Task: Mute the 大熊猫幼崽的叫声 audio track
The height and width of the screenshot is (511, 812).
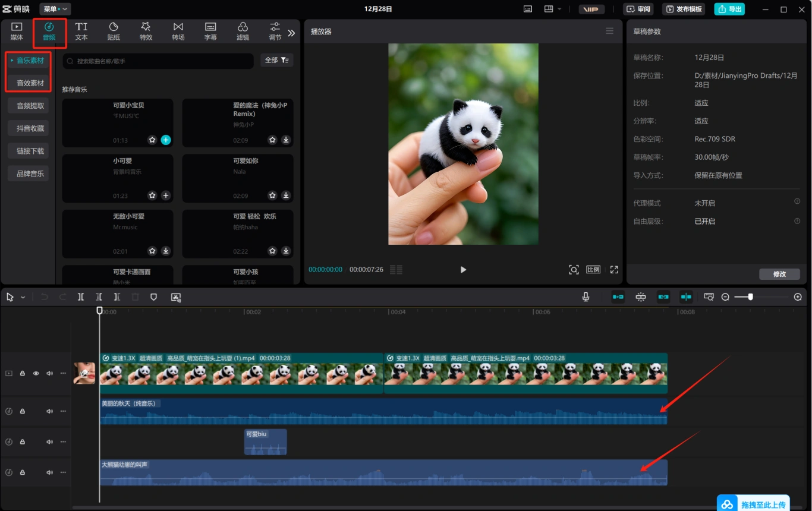Action: [49, 472]
